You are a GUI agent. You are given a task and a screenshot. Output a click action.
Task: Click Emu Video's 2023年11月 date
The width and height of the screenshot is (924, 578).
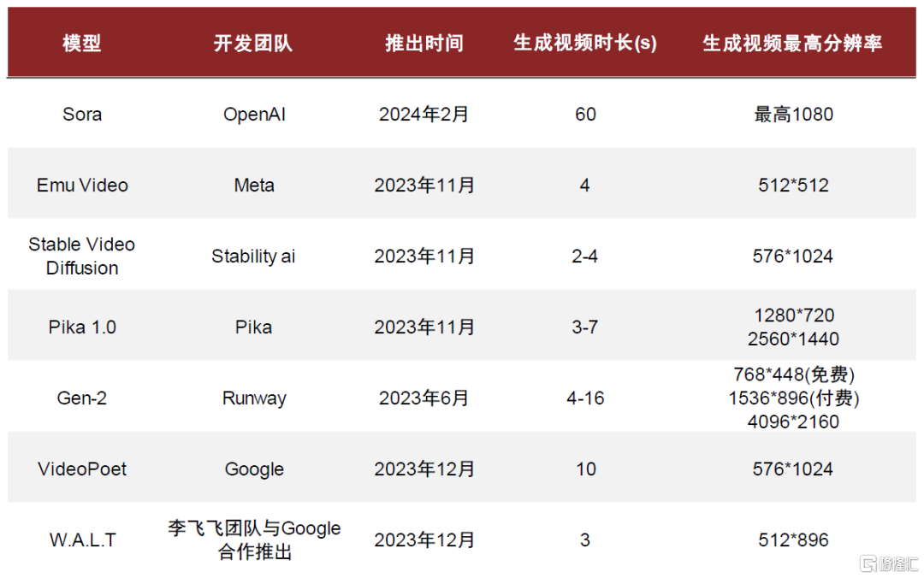tap(424, 185)
